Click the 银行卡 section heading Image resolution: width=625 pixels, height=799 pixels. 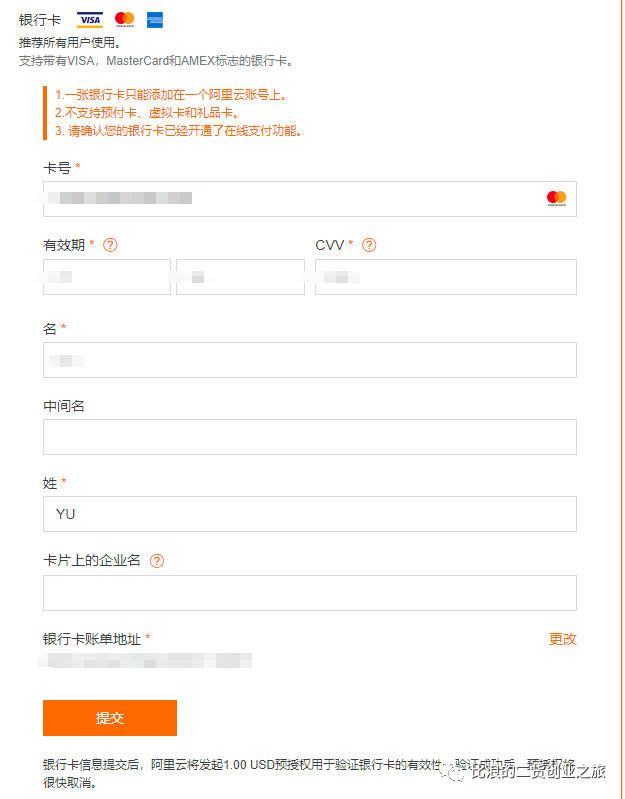pos(40,20)
